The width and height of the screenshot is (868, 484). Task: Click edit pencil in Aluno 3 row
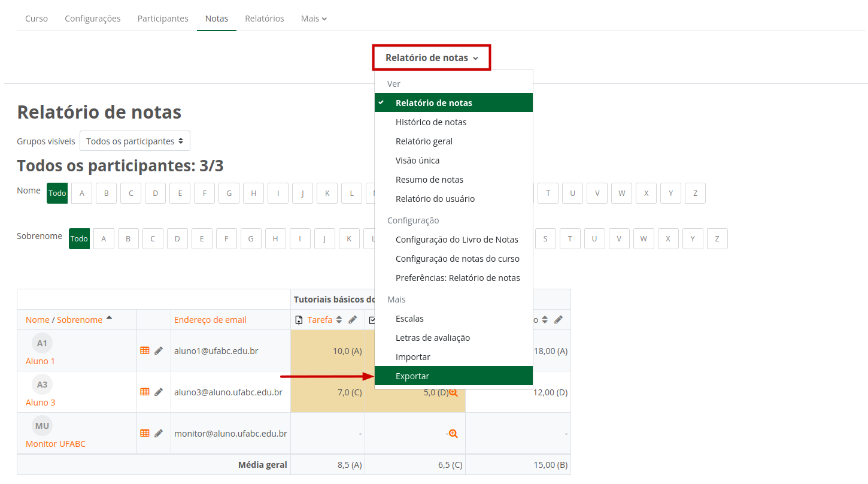(x=159, y=392)
